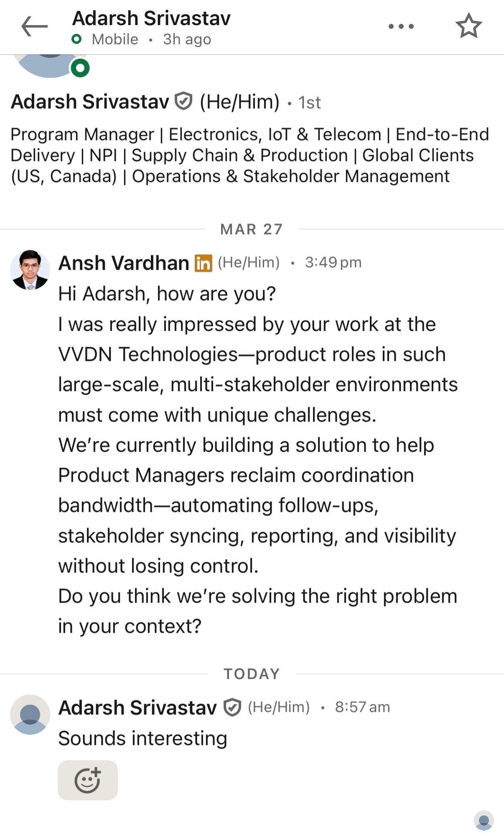The width and height of the screenshot is (504, 836).
Task: Click the LinkedIn badge next to Ansh Vardhan
Action: click(204, 263)
